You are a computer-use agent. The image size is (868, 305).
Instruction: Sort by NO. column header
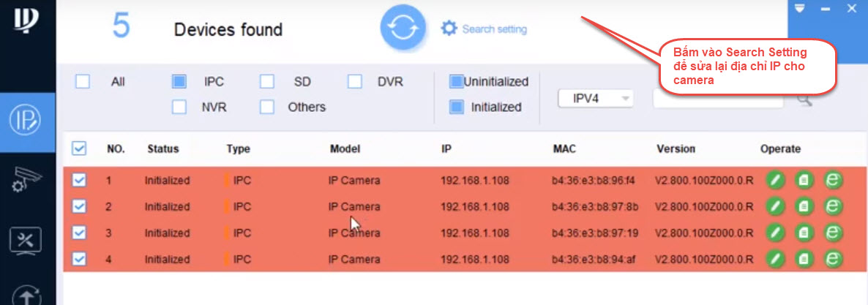click(116, 149)
